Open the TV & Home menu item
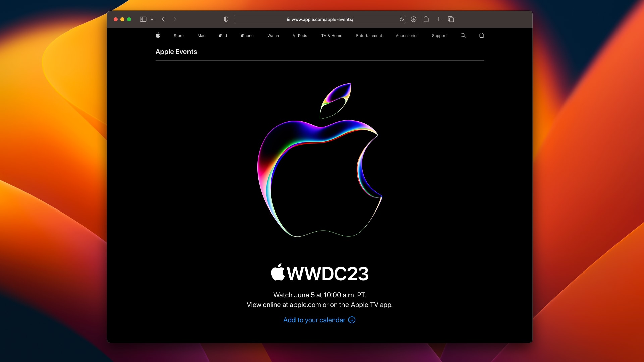This screenshot has height=362, width=644. [332, 36]
